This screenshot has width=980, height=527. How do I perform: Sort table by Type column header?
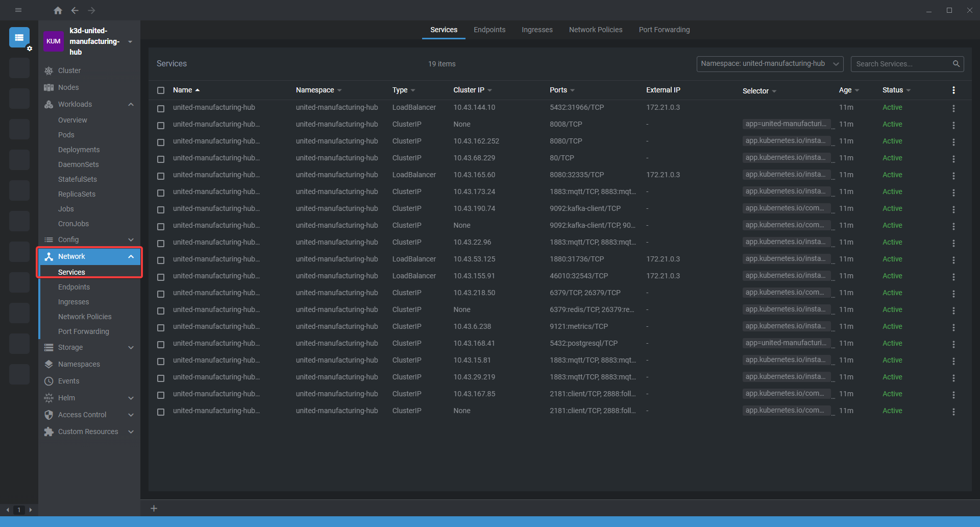(x=403, y=90)
